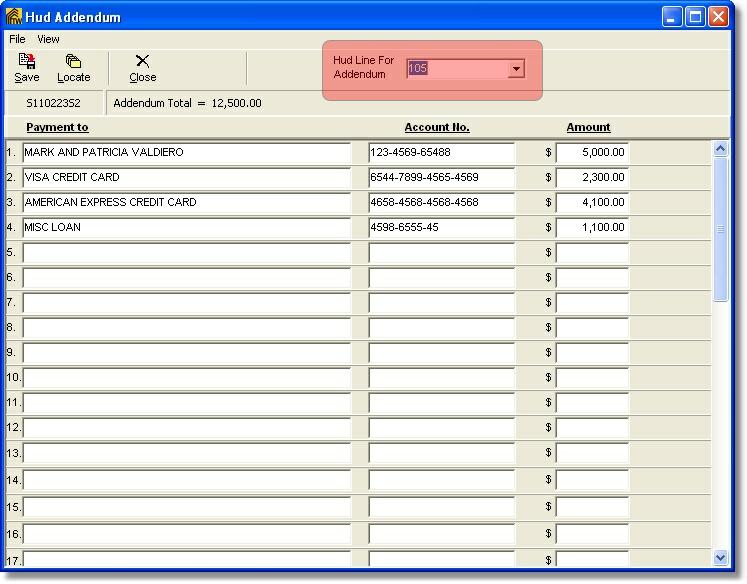Click the Payment to column header

[x=57, y=127]
